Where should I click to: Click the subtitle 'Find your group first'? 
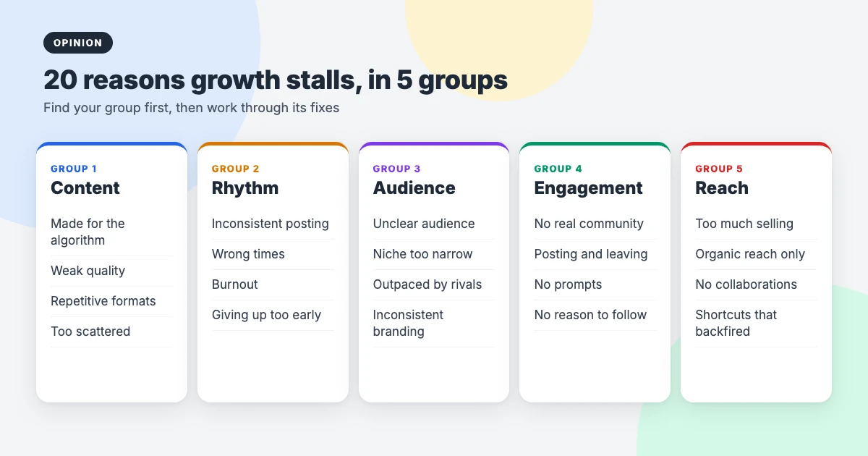[x=106, y=108]
